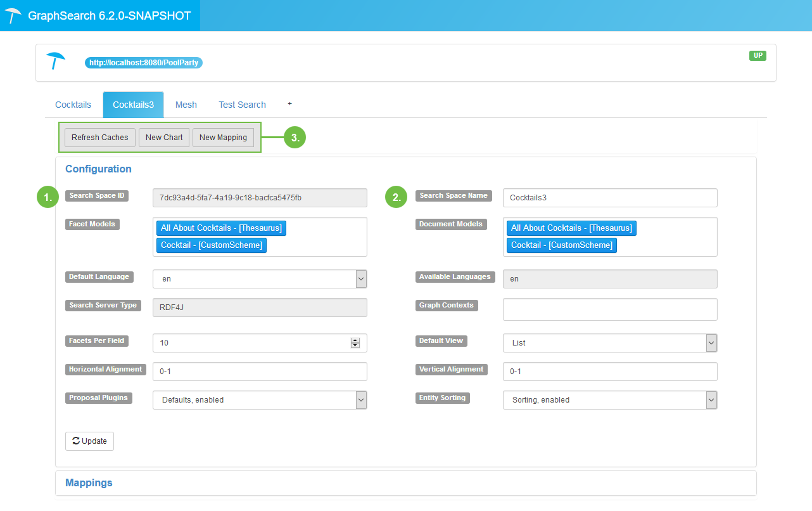Click the Document Models label
The image size is (812, 511).
tap(451, 224)
